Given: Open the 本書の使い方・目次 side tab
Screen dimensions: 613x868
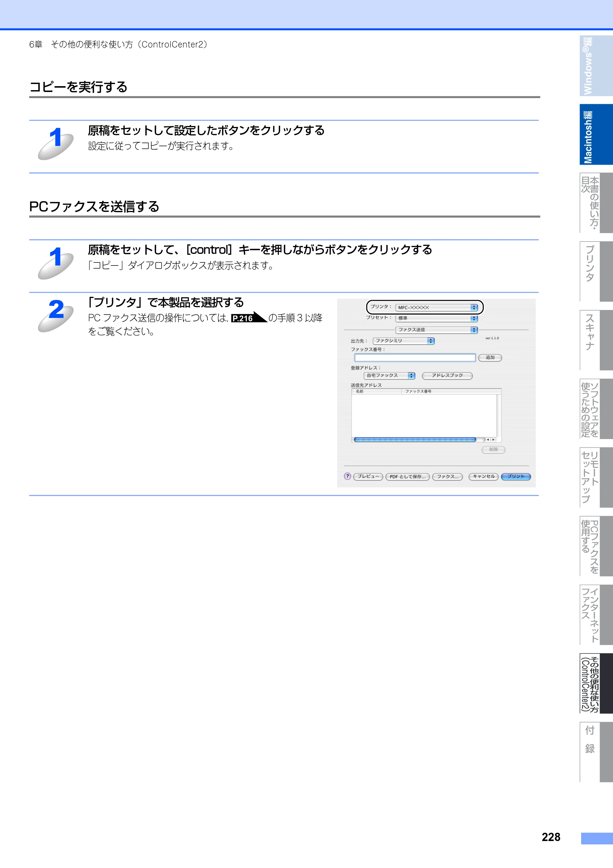Looking at the screenshot, I should [596, 203].
